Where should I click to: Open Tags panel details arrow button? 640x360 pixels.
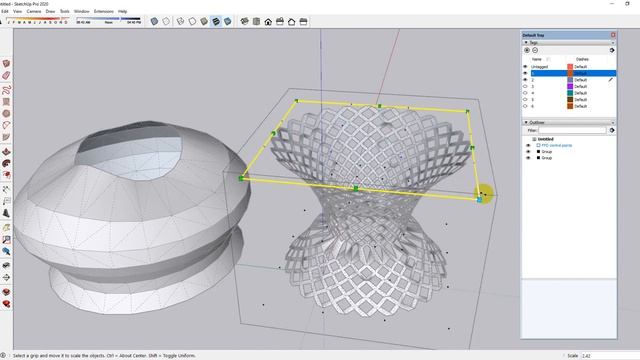pos(612,50)
